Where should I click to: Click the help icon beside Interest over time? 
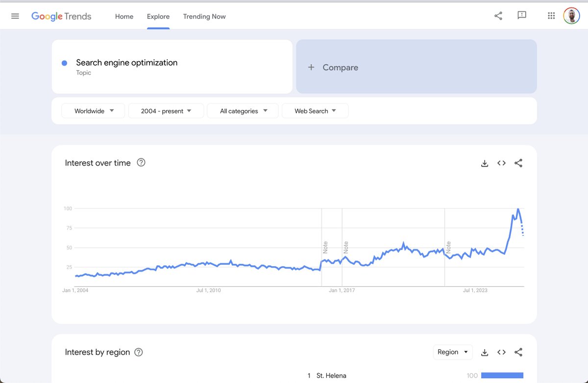(141, 162)
